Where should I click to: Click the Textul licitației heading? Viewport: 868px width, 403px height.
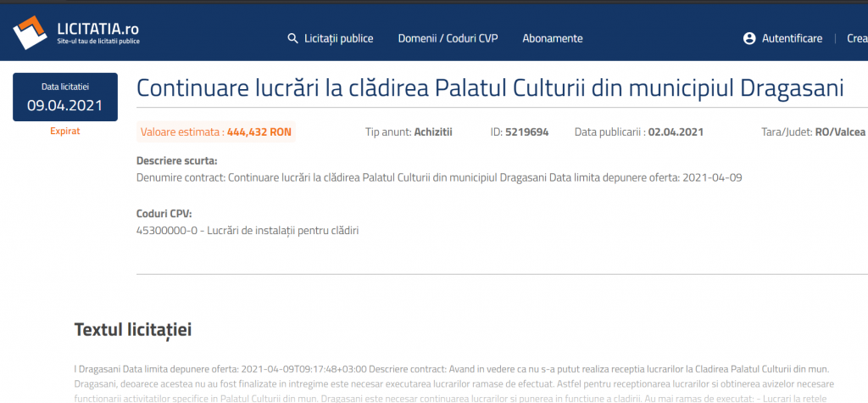point(133,329)
